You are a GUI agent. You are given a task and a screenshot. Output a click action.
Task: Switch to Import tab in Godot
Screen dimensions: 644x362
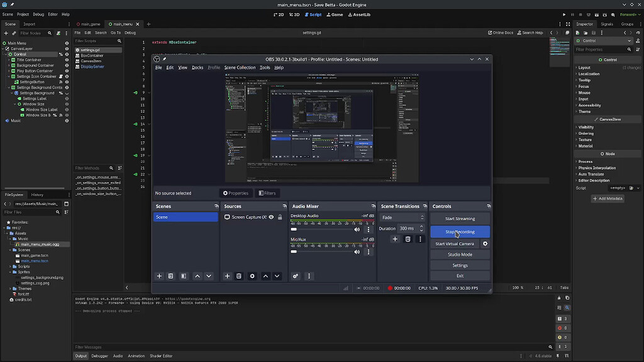pyautogui.click(x=29, y=25)
